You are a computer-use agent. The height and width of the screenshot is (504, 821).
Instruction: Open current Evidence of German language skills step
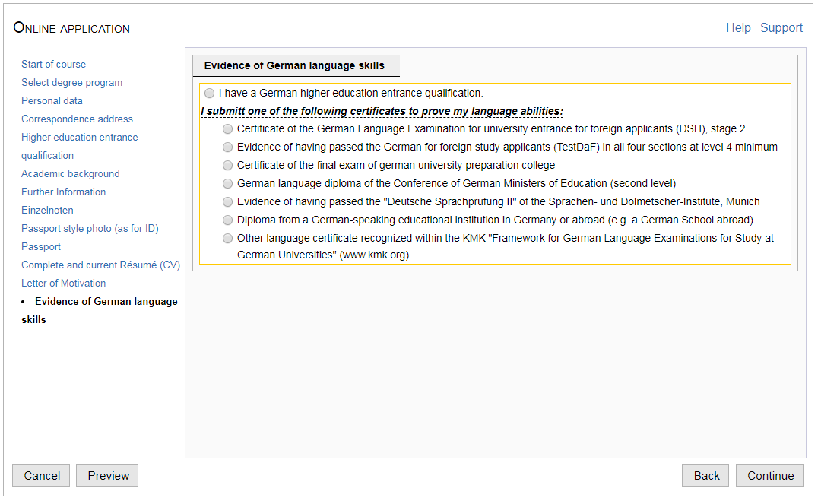pos(100,311)
